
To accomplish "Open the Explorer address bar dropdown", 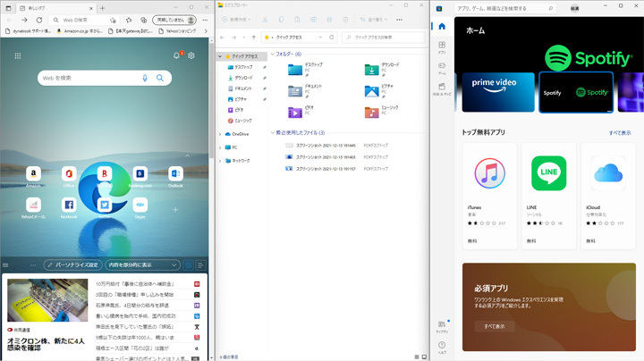I will coord(320,38).
